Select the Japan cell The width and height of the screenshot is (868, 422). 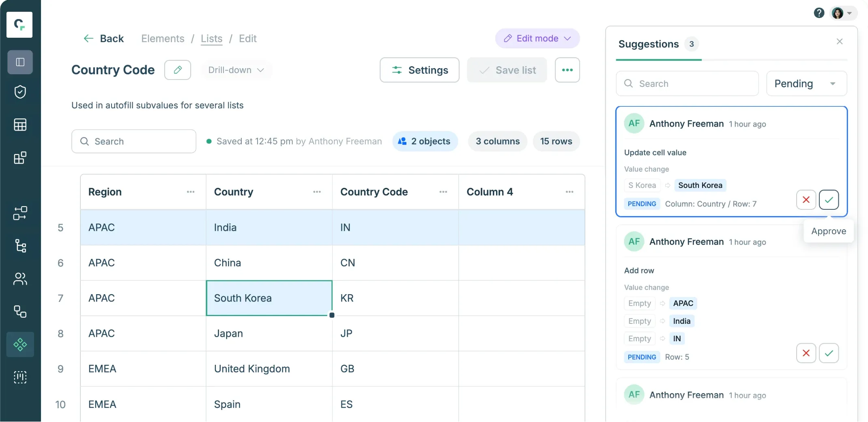[x=269, y=334]
